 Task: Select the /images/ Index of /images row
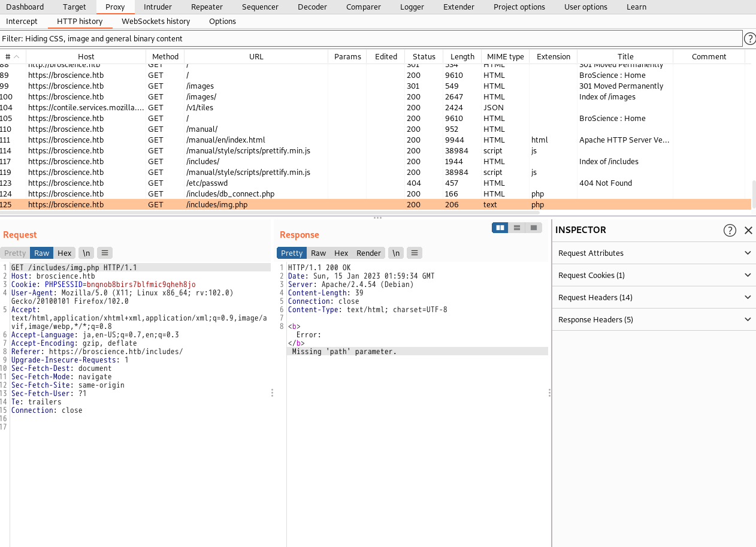(x=376, y=96)
